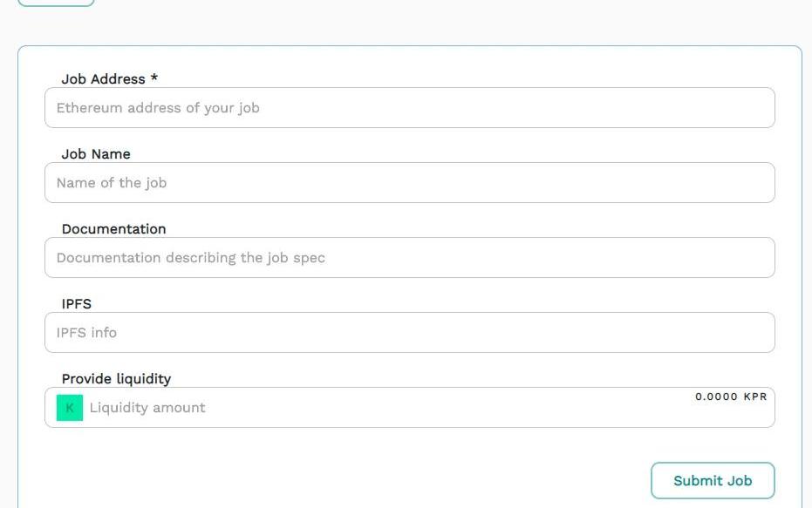Viewport: 812px width, 508px height.
Task: Click the 0.0000 balance value
Action: point(716,396)
